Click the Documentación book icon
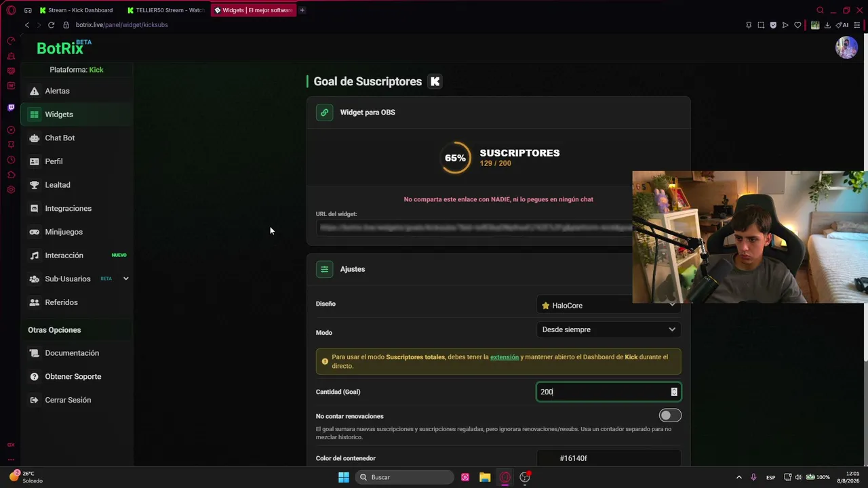868x488 pixels. 34,353
